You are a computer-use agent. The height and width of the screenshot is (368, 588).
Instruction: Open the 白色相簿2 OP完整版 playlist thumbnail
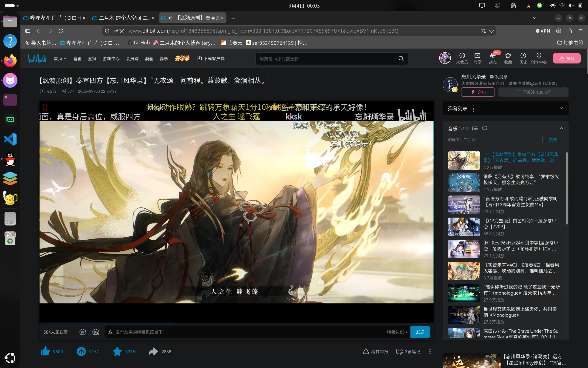[464, 227]
